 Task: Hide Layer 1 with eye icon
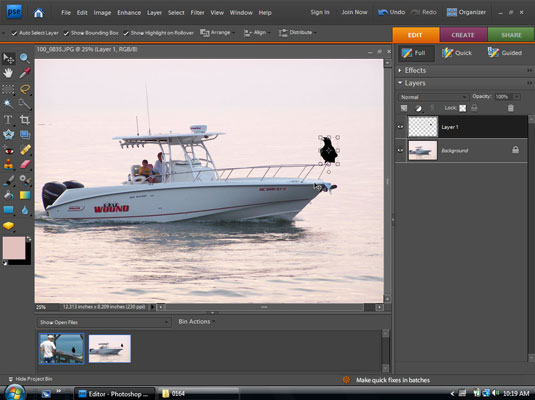[401, 127]
